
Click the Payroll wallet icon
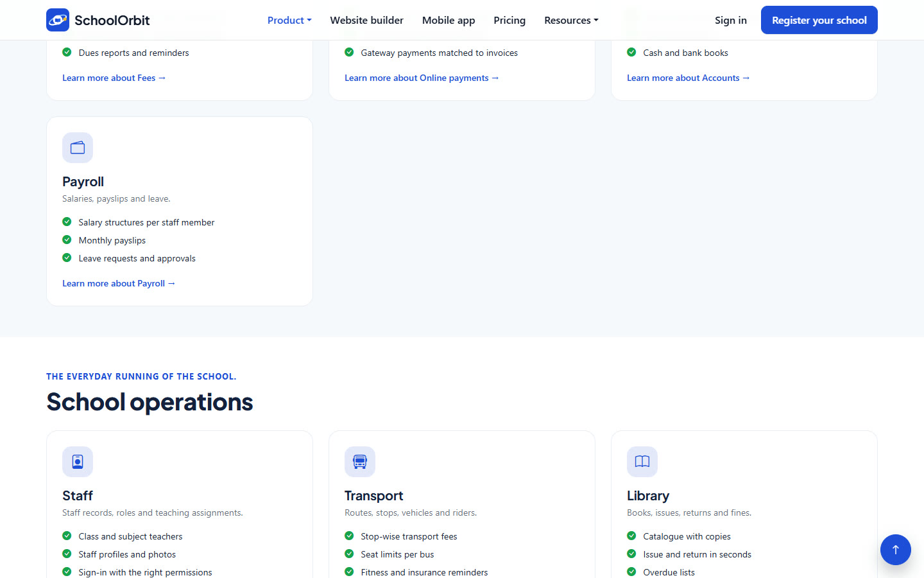78,148
